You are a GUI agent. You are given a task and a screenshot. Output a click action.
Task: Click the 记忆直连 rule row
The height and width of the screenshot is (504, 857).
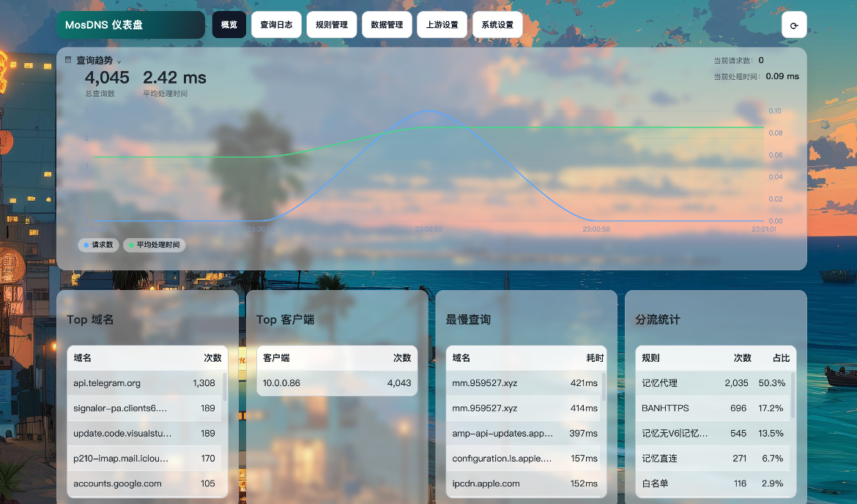tap(713, 459)
